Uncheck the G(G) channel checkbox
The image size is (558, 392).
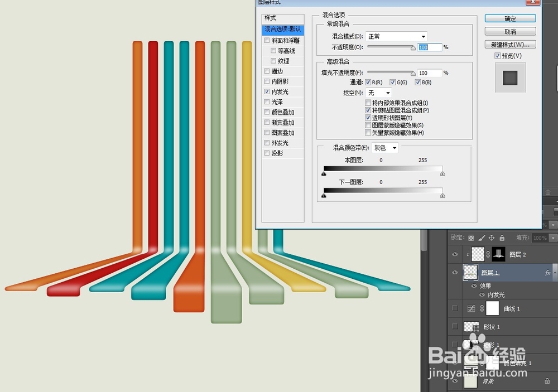pyautogui.click(x=392, y=83)
